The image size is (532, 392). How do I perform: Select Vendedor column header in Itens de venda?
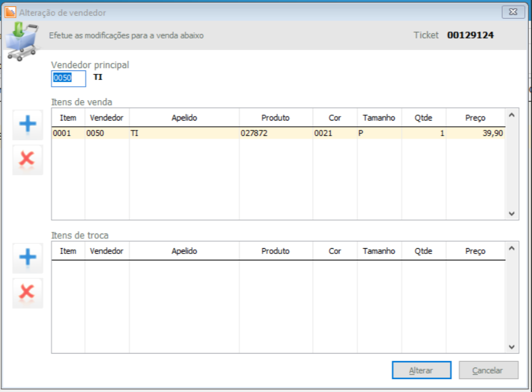[107, 118]
